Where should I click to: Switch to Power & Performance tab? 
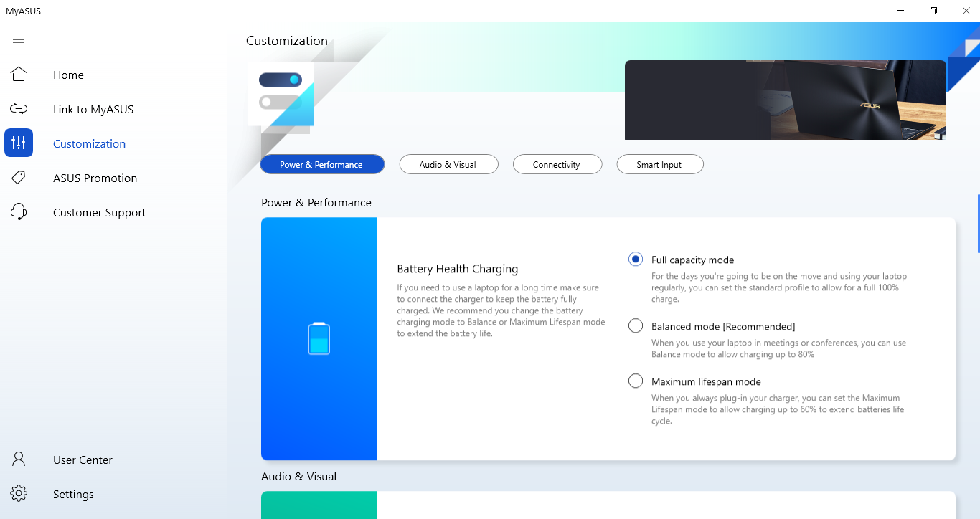(321, 165)
